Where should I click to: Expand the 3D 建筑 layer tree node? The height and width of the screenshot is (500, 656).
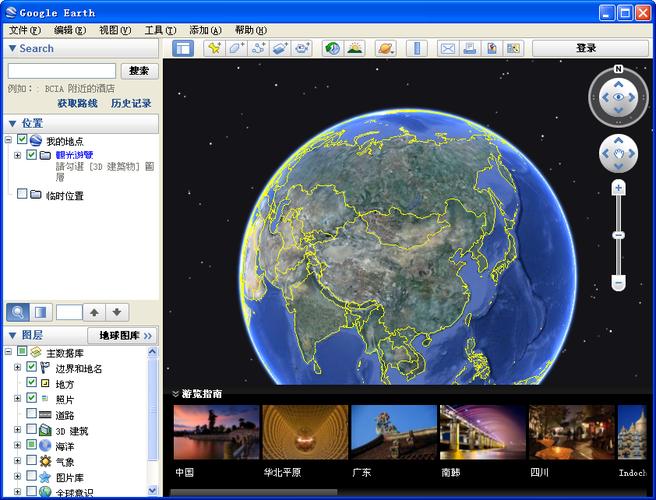17,430
